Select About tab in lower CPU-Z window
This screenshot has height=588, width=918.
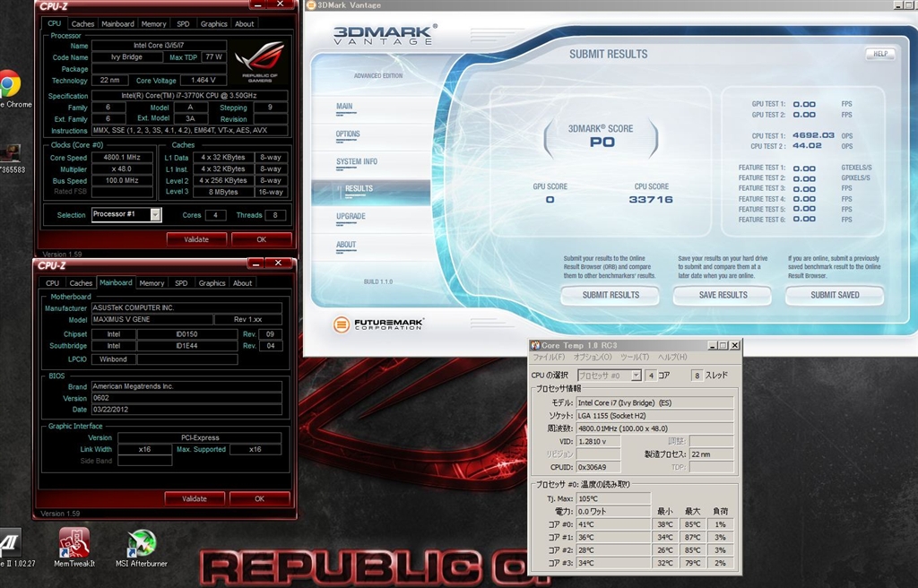(242, 283)
